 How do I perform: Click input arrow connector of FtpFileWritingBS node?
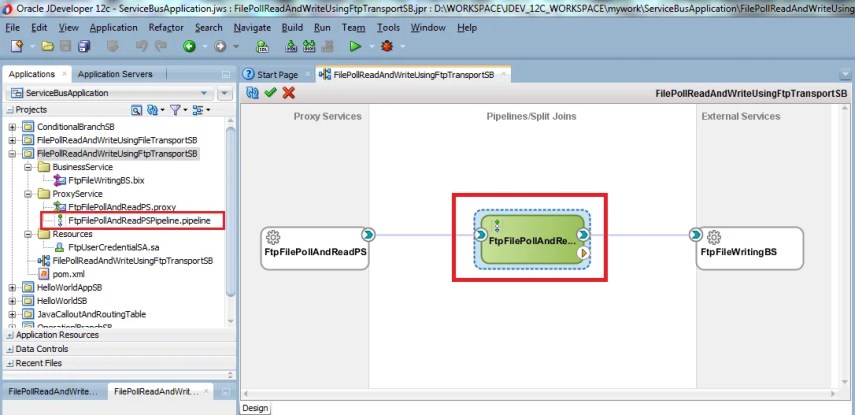click(696, 235)
